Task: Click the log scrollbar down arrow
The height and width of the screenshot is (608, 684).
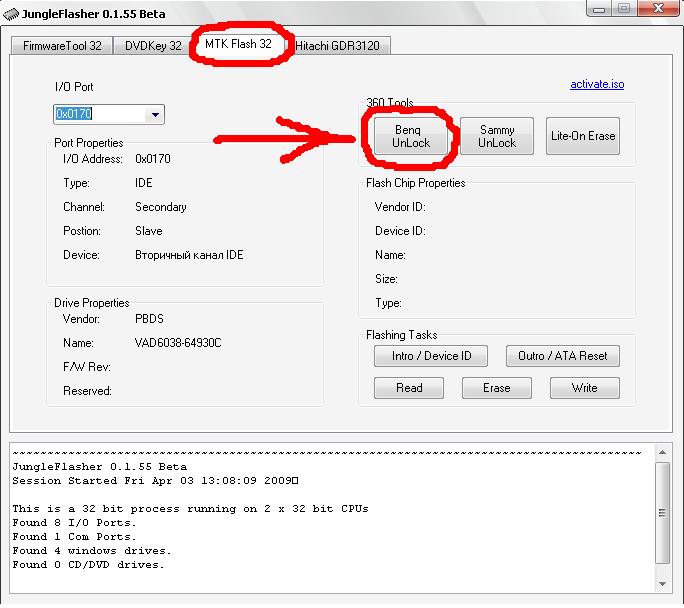Action: pos(662,584)
